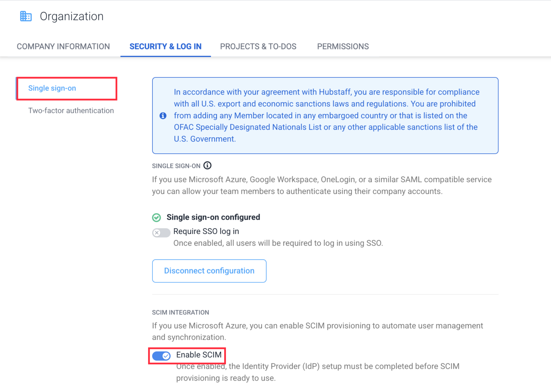
Task: Open the SINGLE SIGN-ON tooltip info icon
Action: click(207, 166)
